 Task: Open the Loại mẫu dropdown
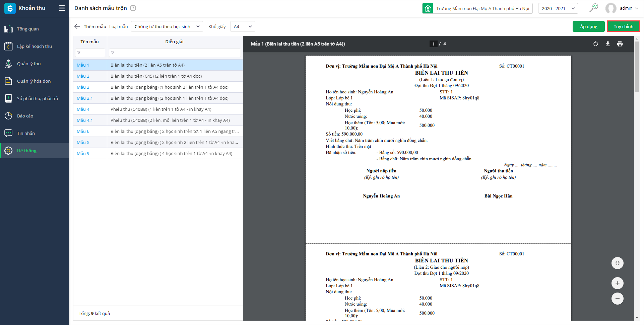(167, 26)
